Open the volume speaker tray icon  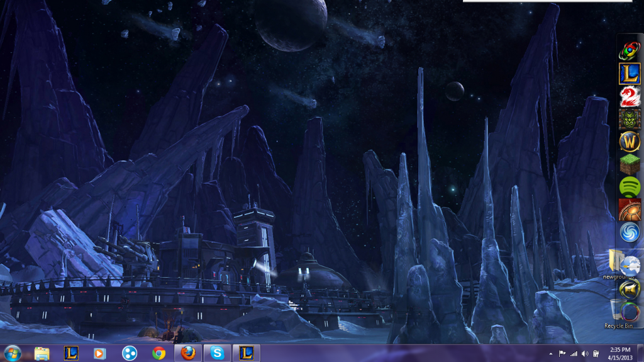[585, 354]
